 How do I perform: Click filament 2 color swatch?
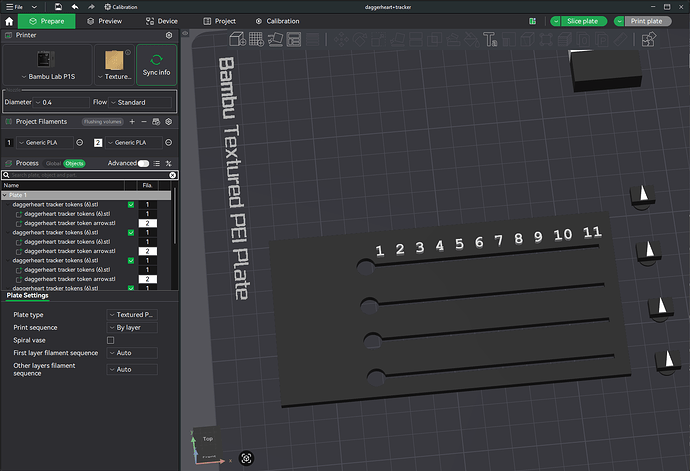click(98, 143)
